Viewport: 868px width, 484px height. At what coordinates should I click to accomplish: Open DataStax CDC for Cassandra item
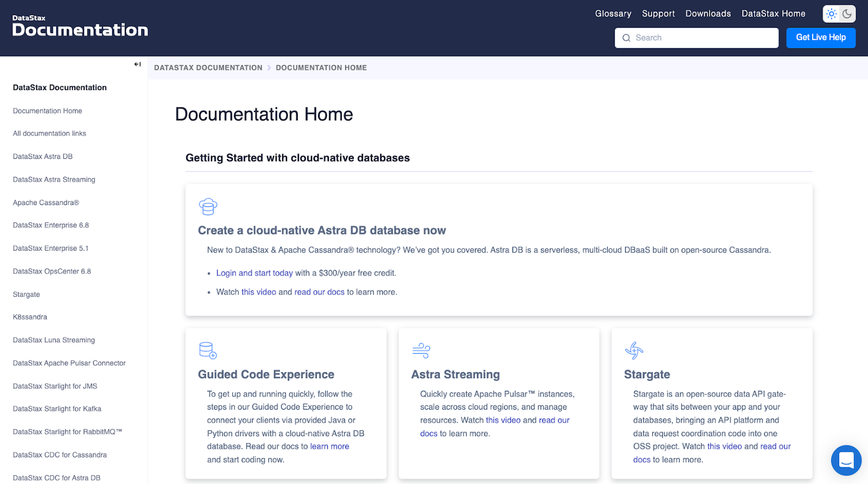[60, 455]
